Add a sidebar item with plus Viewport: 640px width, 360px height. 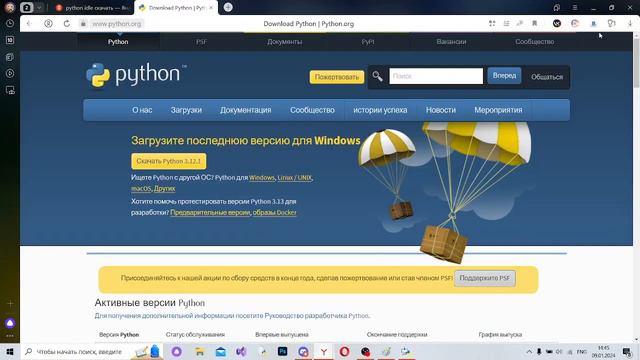(x=10, y=304)
